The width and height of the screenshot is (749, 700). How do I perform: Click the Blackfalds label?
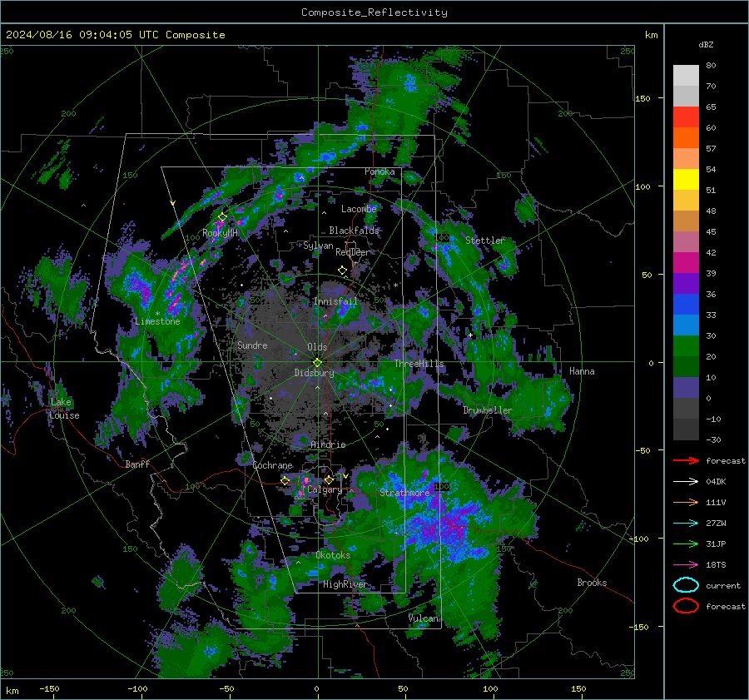click(354, 231)
